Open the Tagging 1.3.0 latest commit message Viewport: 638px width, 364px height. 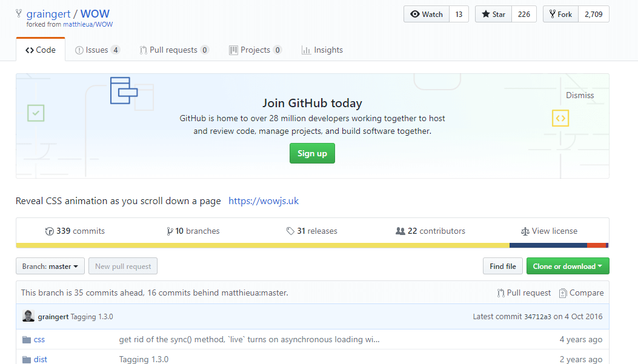pos(92,317)
